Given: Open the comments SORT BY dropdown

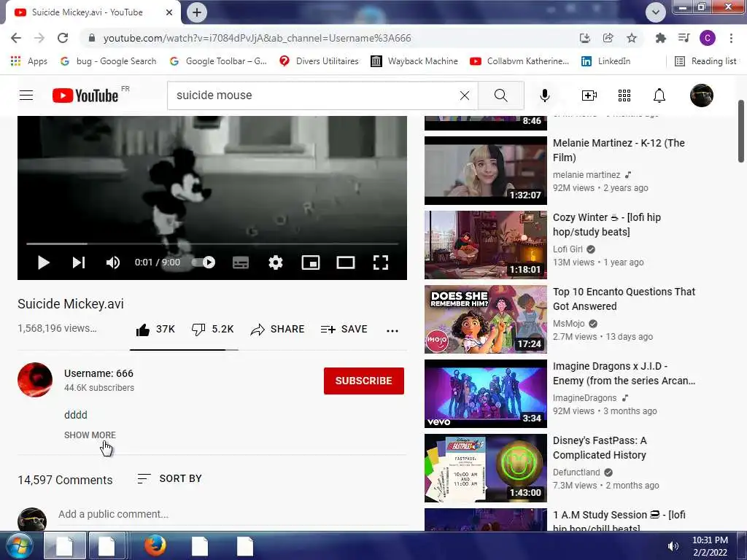Looking at the screenshot, I should tap(169, 478).
